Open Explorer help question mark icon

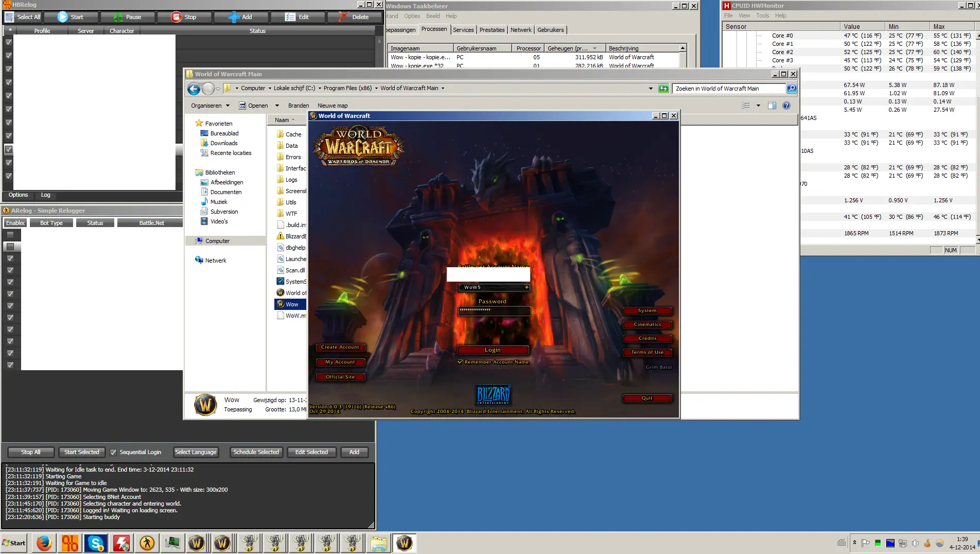[x=786, y=106]
